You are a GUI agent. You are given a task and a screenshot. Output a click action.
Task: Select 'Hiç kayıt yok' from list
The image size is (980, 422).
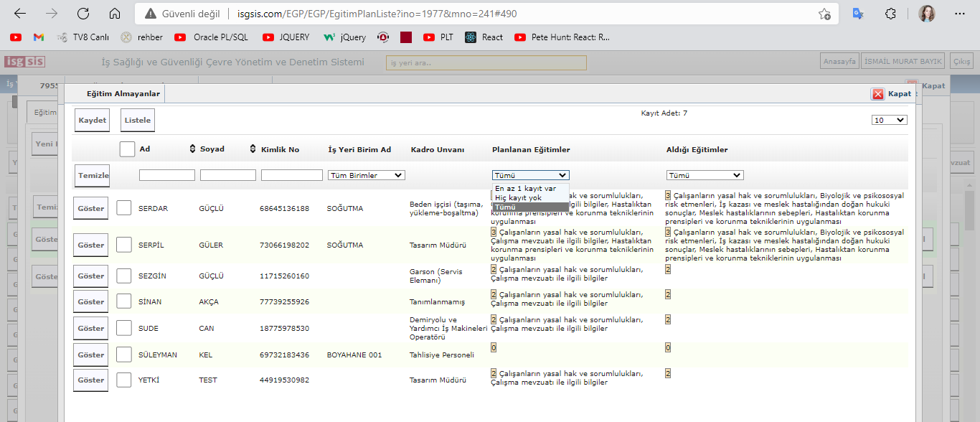[x=518, y=197]
